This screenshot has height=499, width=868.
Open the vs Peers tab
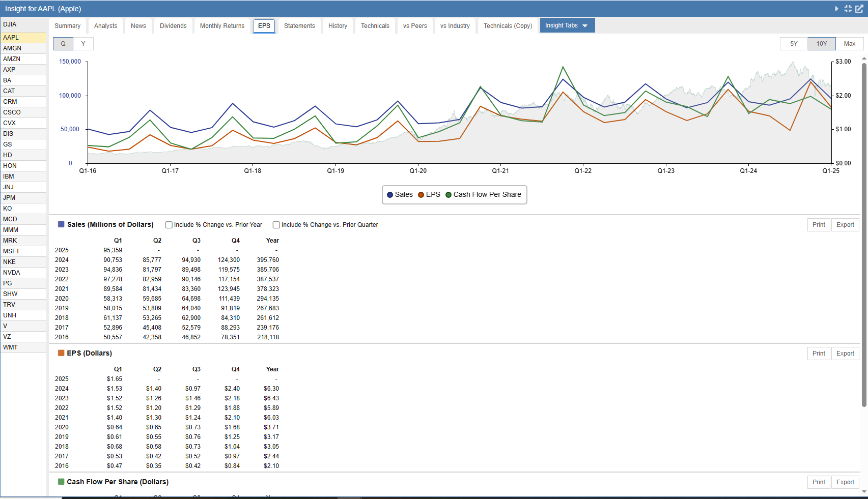(x=415, y=26)
